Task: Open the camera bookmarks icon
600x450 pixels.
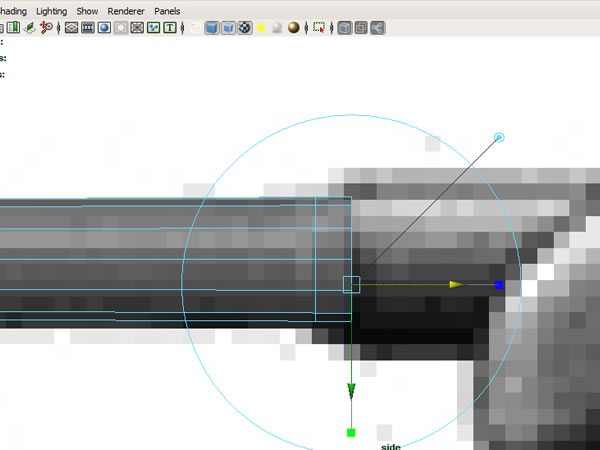Action: click(x=13, y=28)
